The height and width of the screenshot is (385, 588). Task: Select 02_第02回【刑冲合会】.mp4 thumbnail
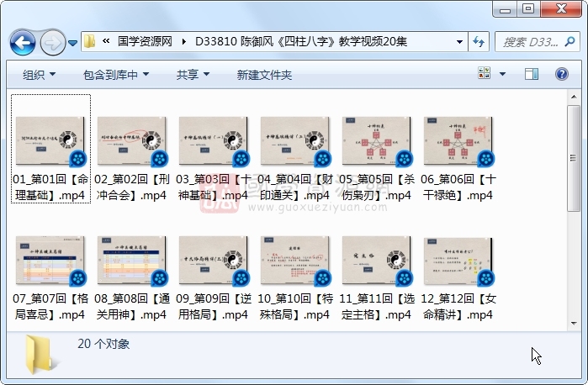coord(131,141)
